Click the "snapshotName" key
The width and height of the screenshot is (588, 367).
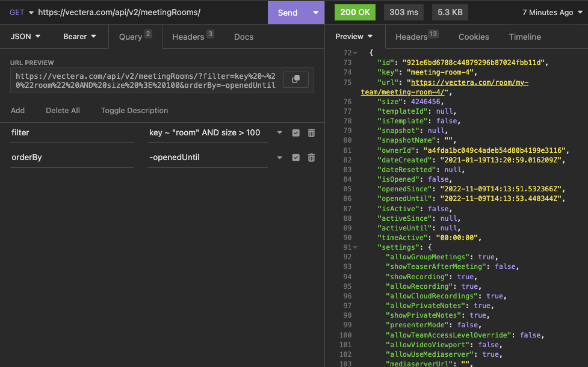[406, 140]
